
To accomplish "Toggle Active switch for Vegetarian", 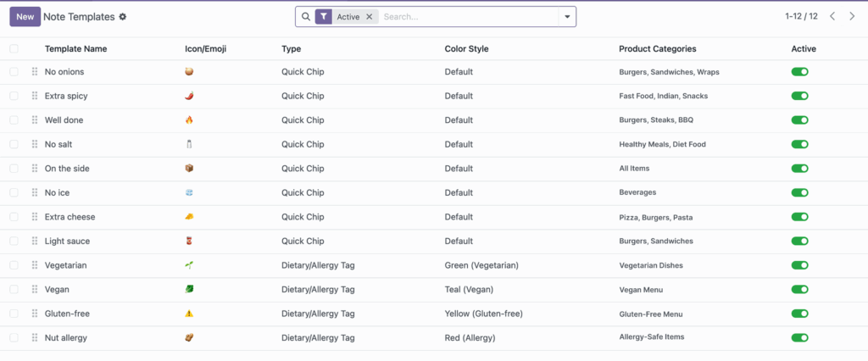I will coord(800,265).
